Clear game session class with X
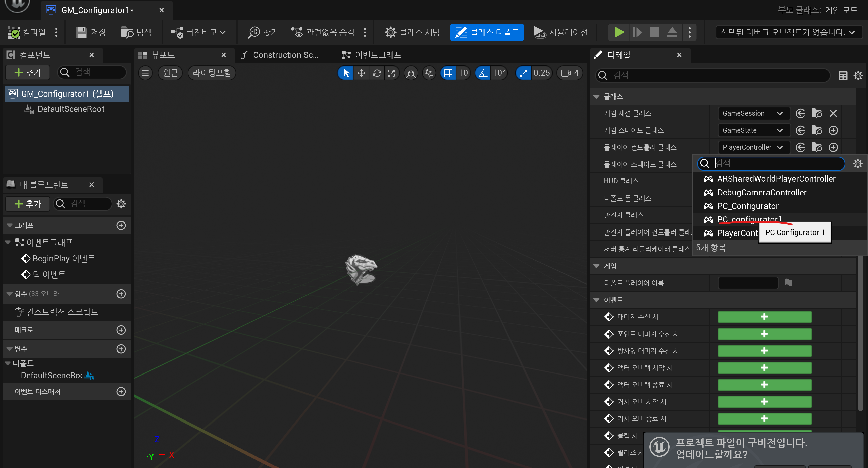 point(833,113)
